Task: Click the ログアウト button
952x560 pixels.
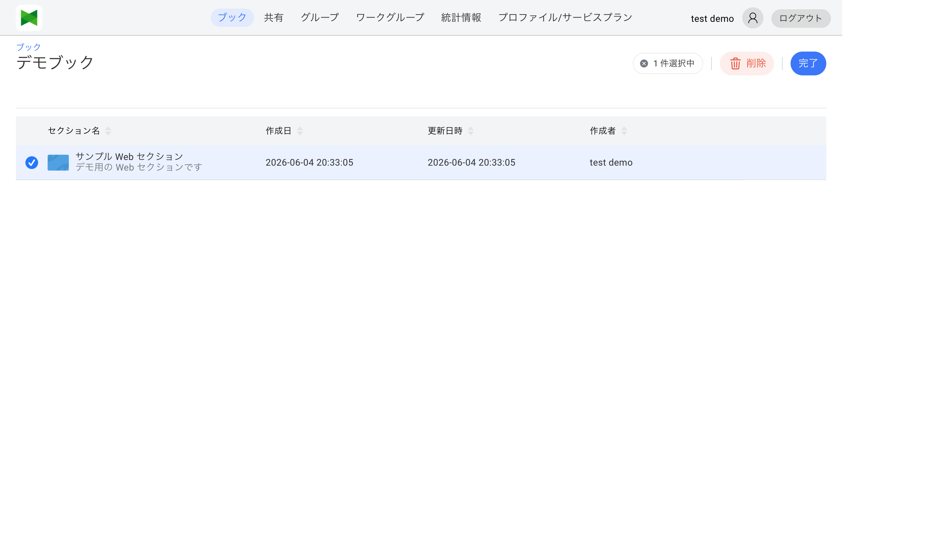Action: point(801,19)
